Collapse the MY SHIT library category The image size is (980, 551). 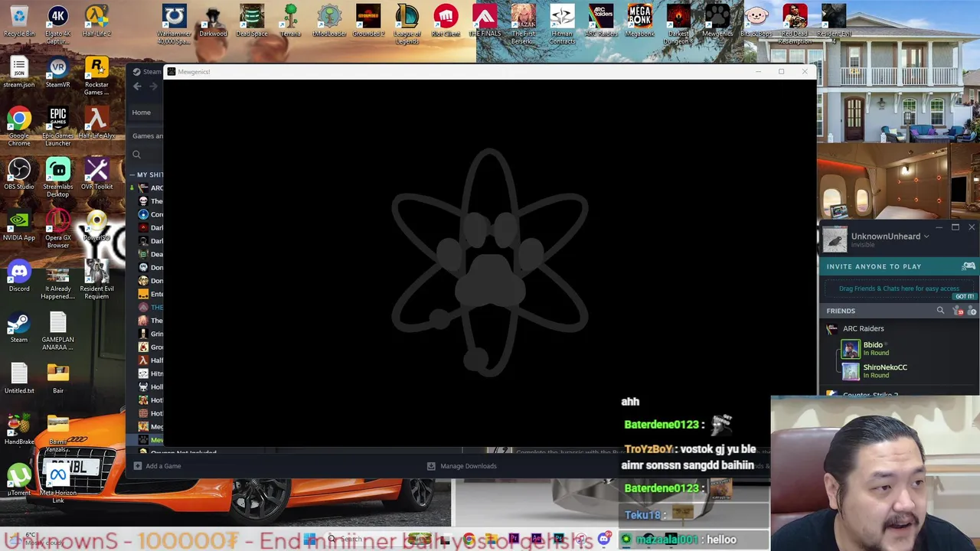[132, 174]
